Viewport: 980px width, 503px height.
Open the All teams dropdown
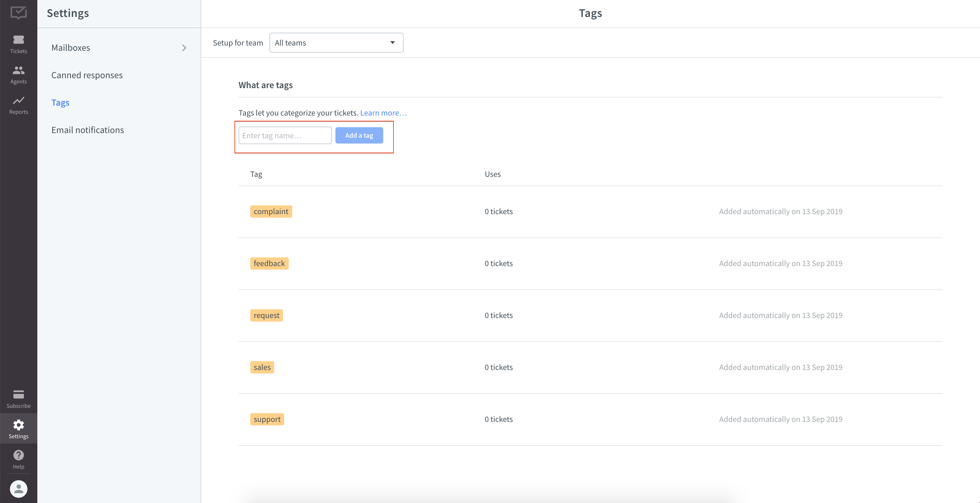click(336, 43)
